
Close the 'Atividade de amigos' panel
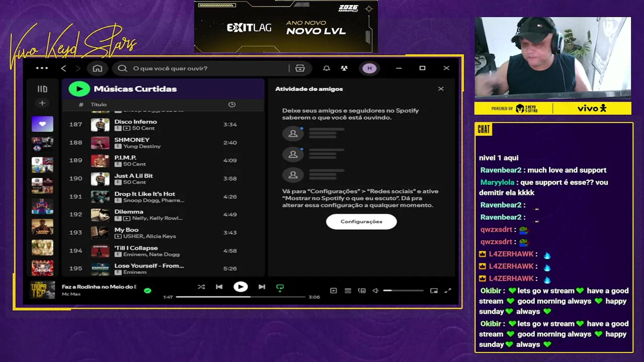tap(441, 89)
